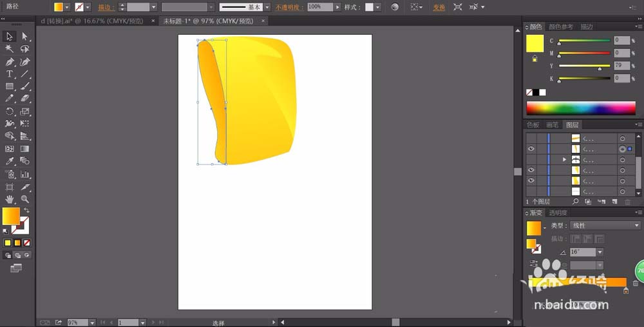Select the Artboard tool
Screen dimensions: 644x327
[10, 187]
